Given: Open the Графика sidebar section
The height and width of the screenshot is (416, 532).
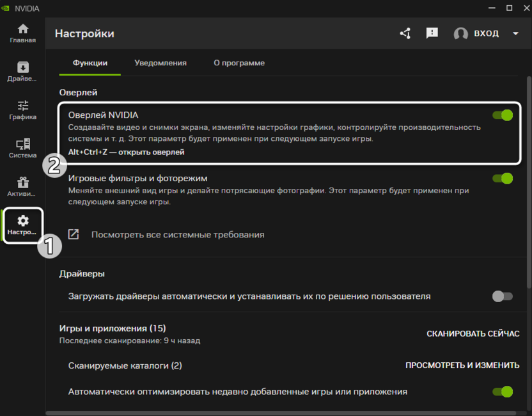Looking at the screenshot, I should point(23,110).
